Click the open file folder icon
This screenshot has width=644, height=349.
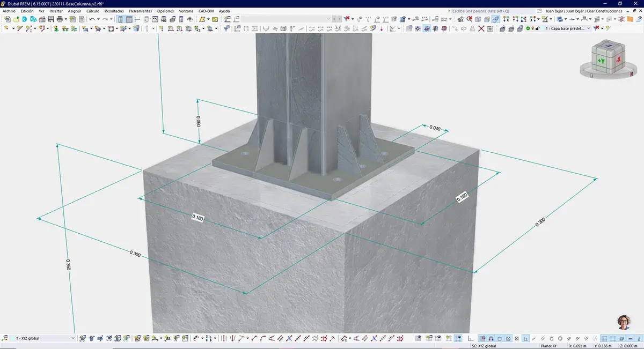tap(16, 19)
